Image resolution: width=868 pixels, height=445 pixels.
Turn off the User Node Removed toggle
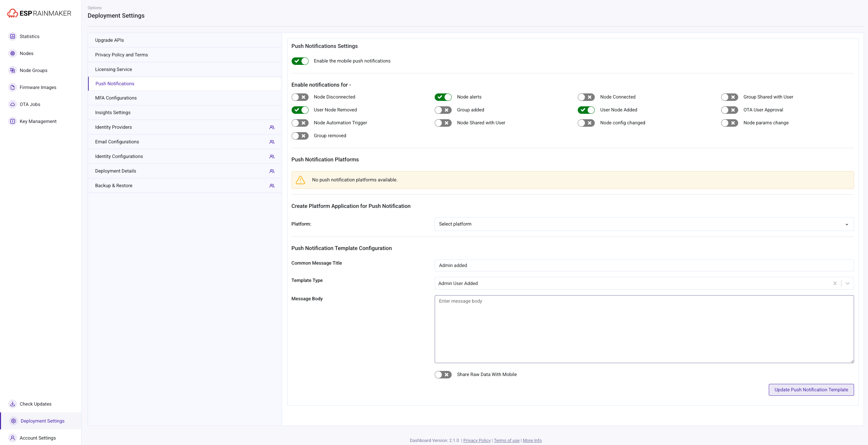point(300,110)
